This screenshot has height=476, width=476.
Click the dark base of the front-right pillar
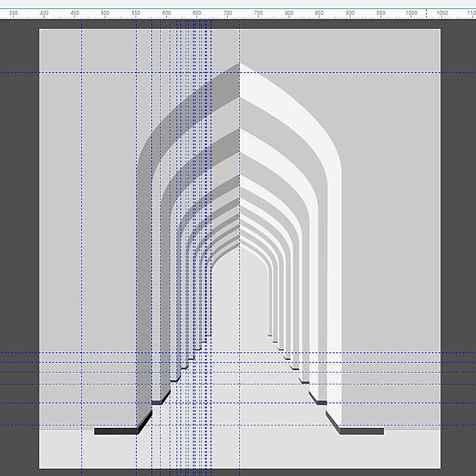pyautogui.click(x=362, y=431)
